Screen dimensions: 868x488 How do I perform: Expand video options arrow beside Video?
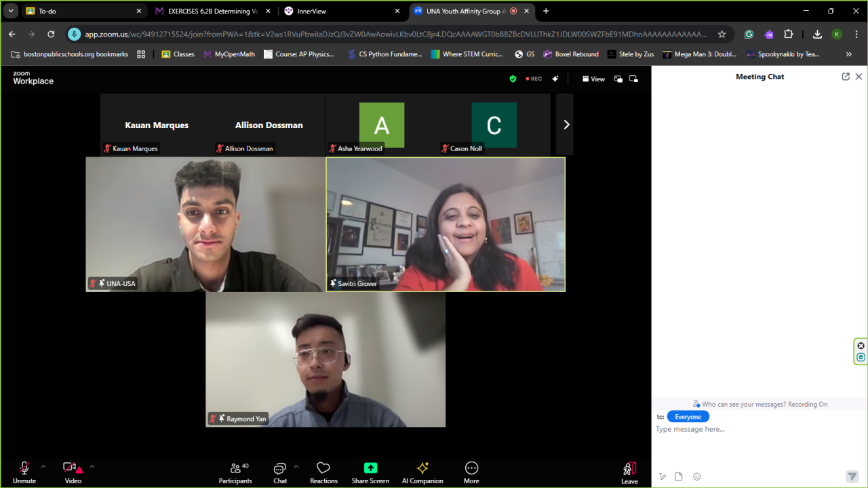click(x=92, y=466)
